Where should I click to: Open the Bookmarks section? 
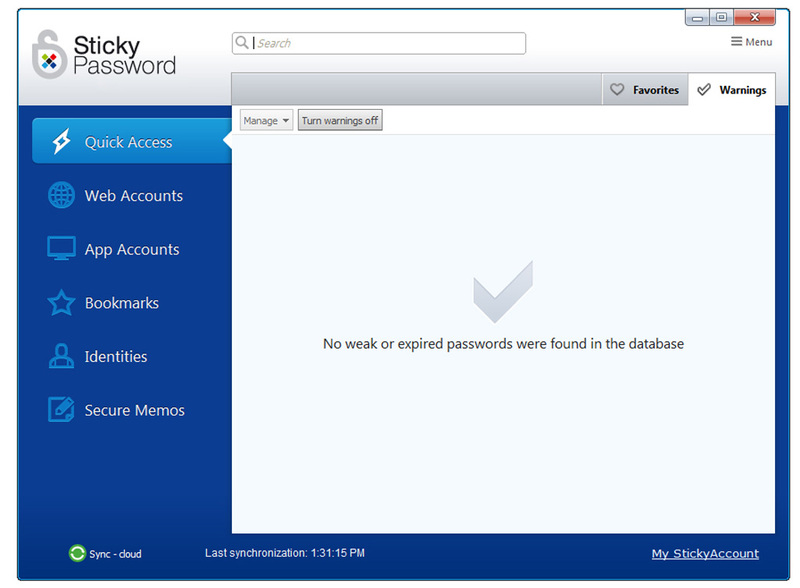(x=132, y=303)
